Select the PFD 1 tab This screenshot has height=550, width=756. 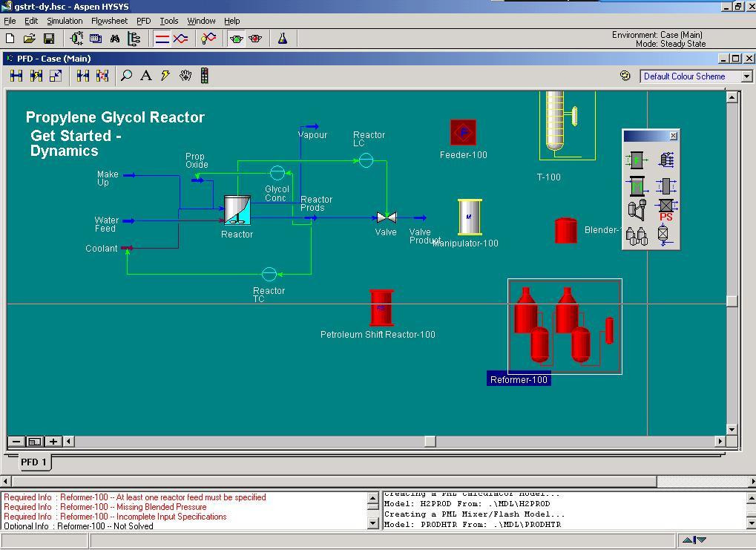pyautogui.click(x=33, y=462)
